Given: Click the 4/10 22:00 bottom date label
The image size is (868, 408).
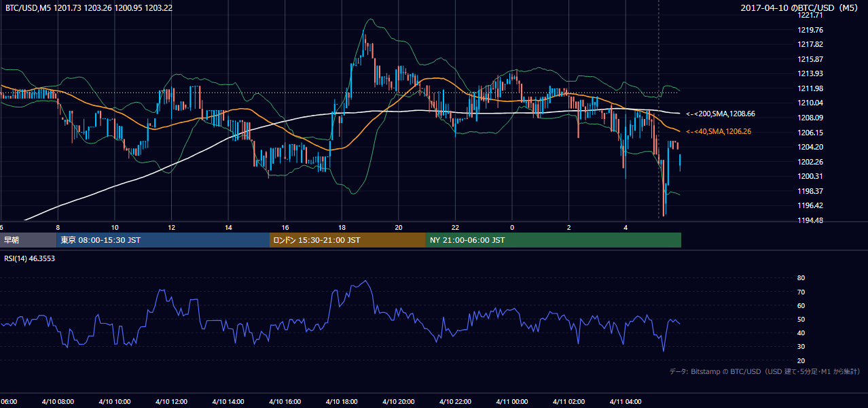Looking at the screenshot, I should [455, 402].
